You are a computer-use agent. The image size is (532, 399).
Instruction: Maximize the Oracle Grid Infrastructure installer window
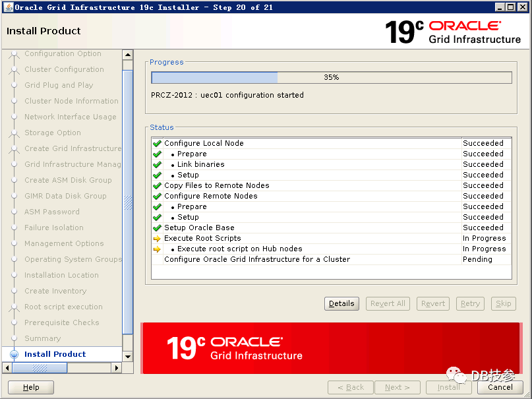[x=510, y=7]
